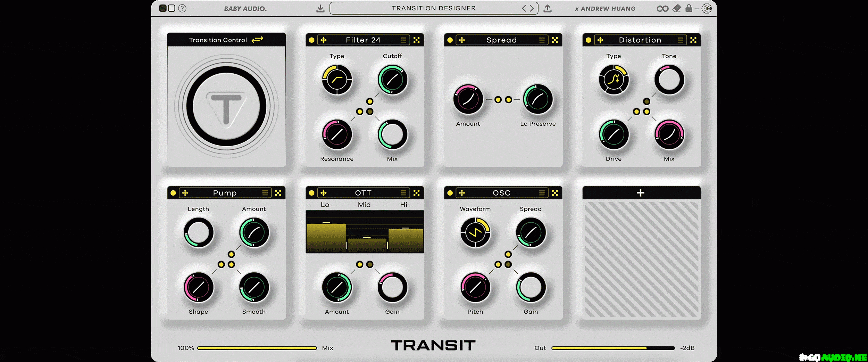868x362 pixels.
Task: Click the randomize dice icon in header
Action: click(707, 8)
